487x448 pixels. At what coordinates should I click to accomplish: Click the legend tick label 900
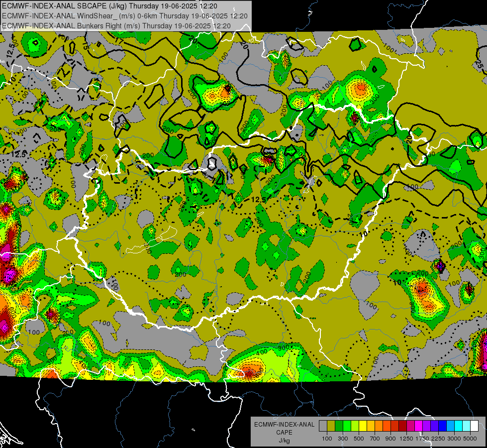390,439
